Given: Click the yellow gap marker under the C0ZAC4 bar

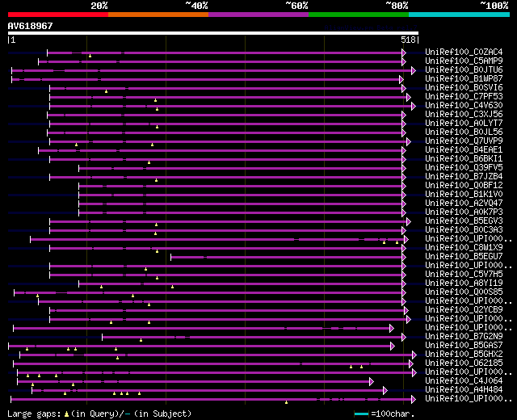Looking at the screenshot, I should [90, 56].
